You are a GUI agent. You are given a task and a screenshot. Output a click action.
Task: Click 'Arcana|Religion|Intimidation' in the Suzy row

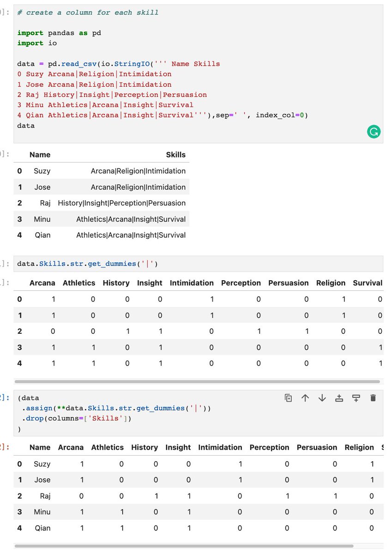pos(138,171)
